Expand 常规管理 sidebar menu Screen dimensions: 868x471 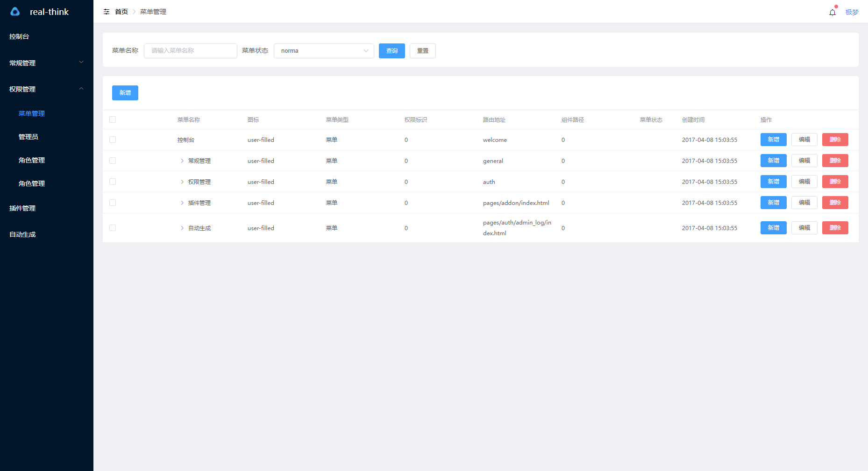[x=47, y=63]
